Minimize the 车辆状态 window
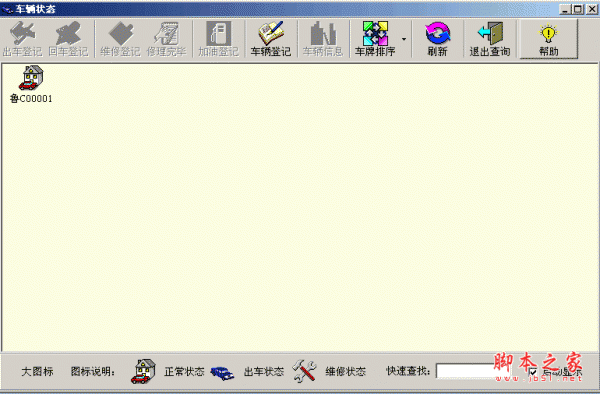Viewport: 600px width, 394px height. 566,9
